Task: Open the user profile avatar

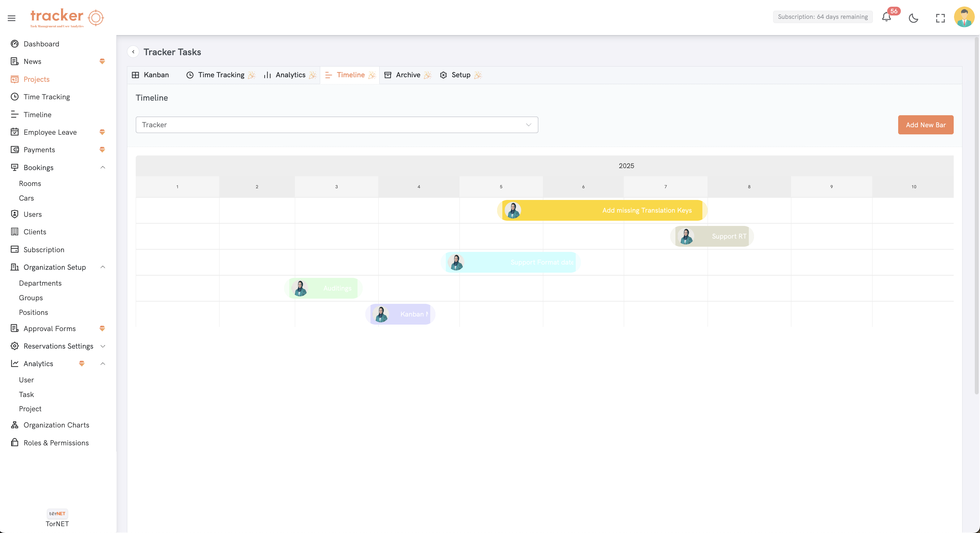Action: click(964, 17)
